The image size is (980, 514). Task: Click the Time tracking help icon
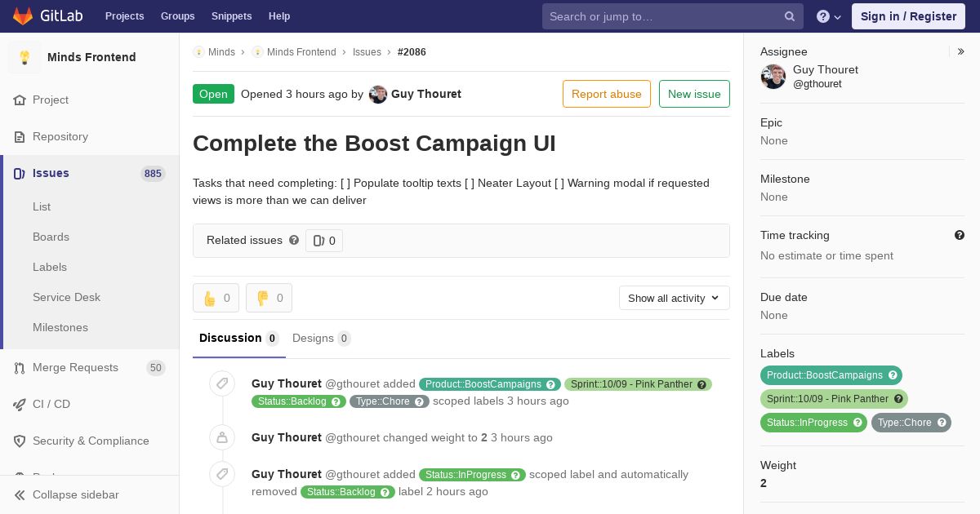coord(960,235)
